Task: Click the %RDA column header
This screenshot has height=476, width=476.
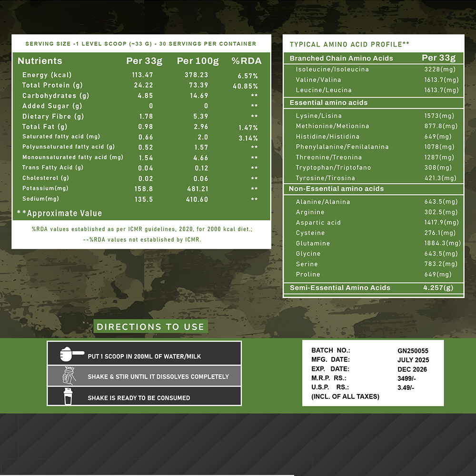Action: (247, 61)
